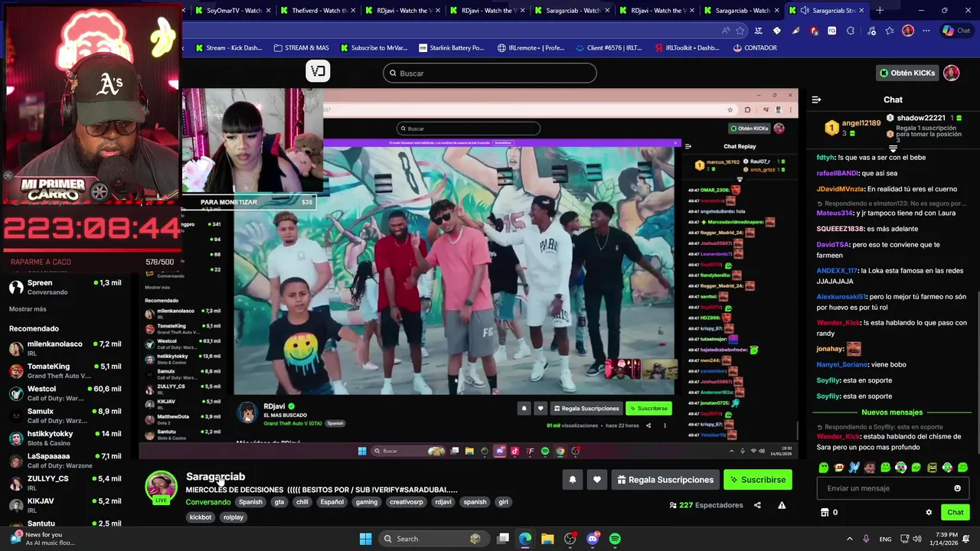The height and width of the screenshot is (551, 980).
Task: Open Windows Start menu
Action: (x=365, y=539)
